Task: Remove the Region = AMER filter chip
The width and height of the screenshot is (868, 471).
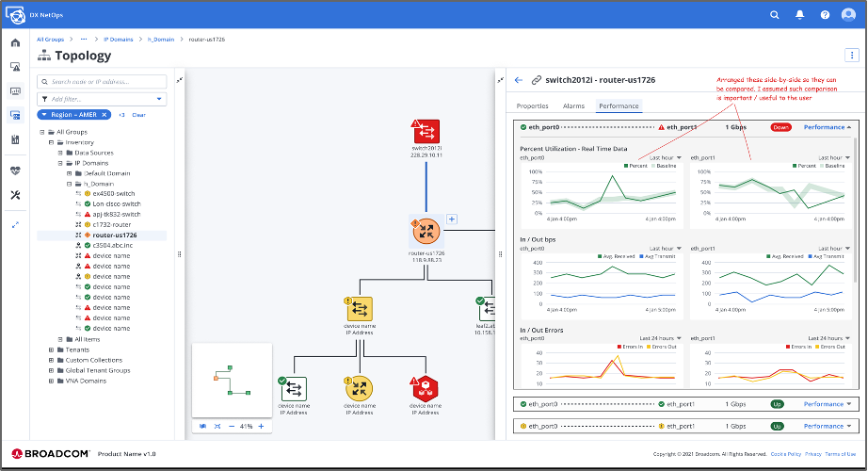Action: point(104,115)
